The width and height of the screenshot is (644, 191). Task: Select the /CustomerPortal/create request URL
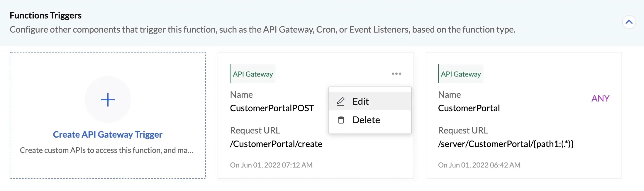tap(276, 144)
